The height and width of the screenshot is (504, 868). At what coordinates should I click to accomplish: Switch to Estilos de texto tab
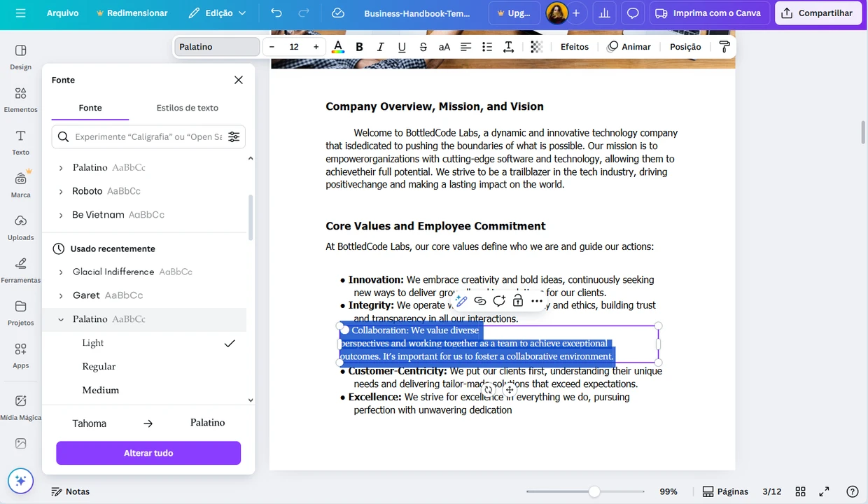[x=187, y=108]
